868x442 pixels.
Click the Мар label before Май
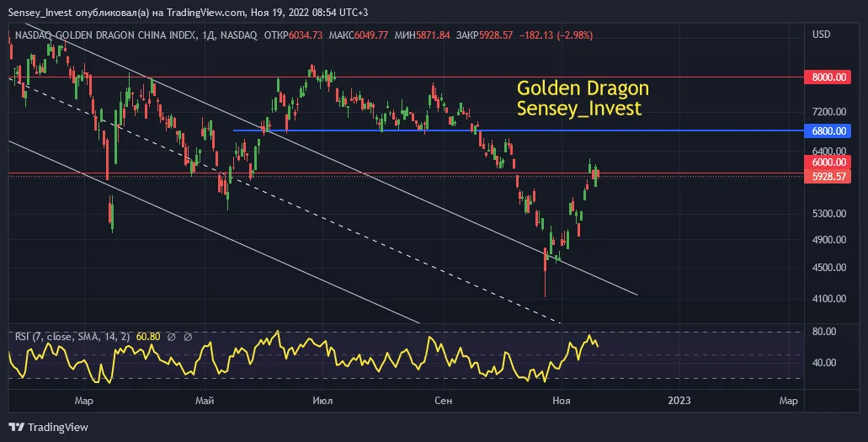[84, 401]
